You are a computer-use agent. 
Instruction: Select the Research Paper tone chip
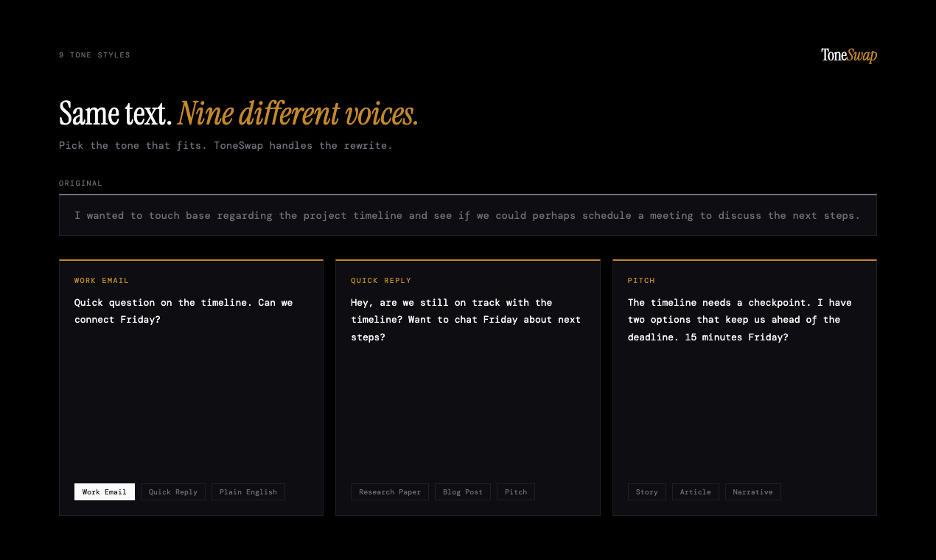(390, 491)
